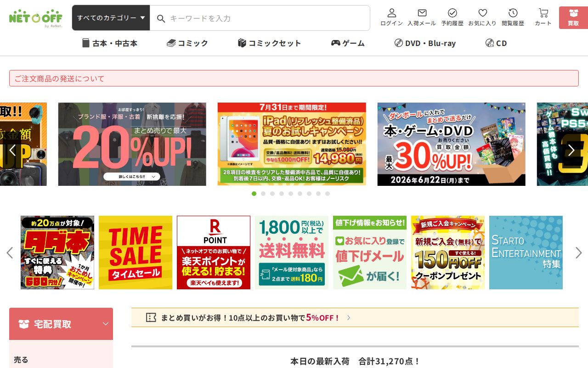Open お気に入り heart icon

482,17
